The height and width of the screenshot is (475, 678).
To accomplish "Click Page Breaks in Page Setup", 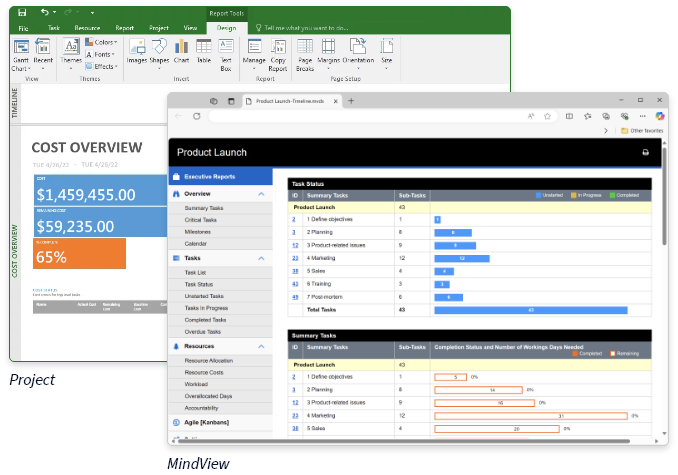I will [305, 55].
